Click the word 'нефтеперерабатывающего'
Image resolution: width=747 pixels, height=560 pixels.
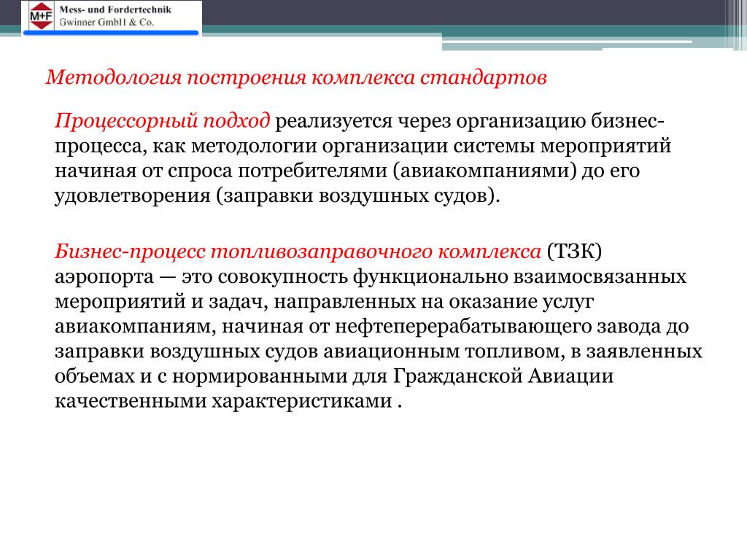(465, 327)
